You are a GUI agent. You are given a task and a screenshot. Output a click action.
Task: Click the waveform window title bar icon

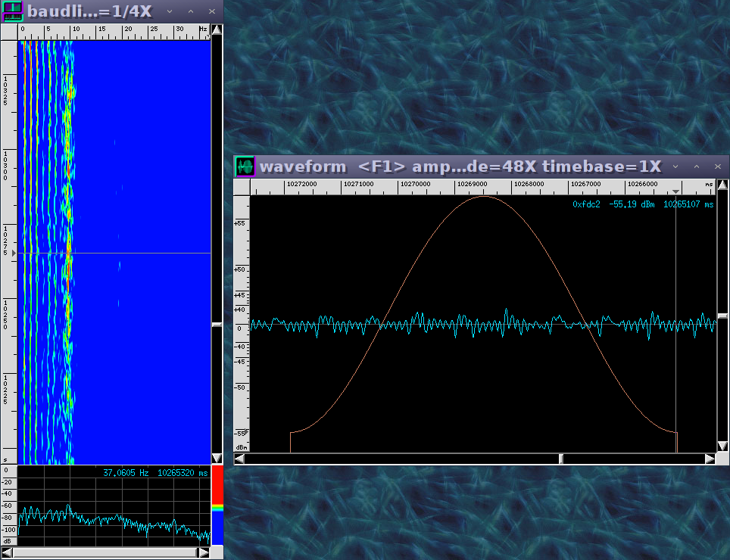coord(245,166)
